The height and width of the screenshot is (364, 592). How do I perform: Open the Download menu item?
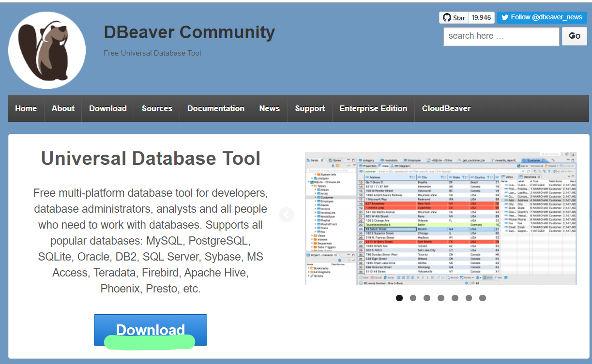click(108, 108)
